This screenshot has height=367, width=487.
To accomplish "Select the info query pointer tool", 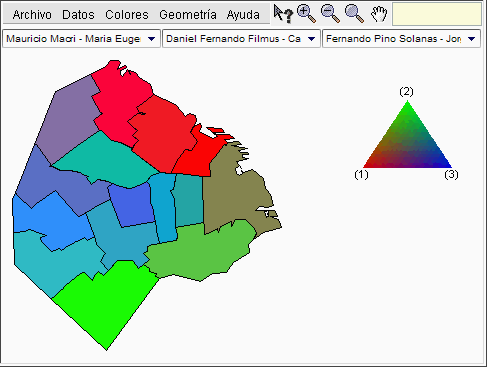I will [x=283, y=14].
